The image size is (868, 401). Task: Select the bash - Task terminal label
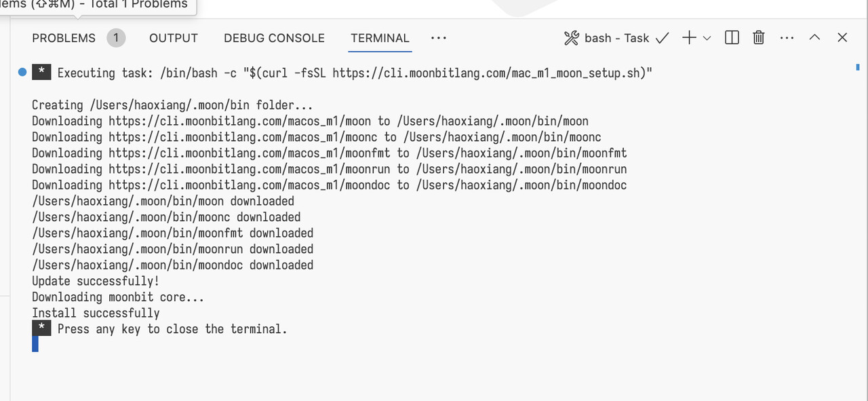tap(616, 38)
